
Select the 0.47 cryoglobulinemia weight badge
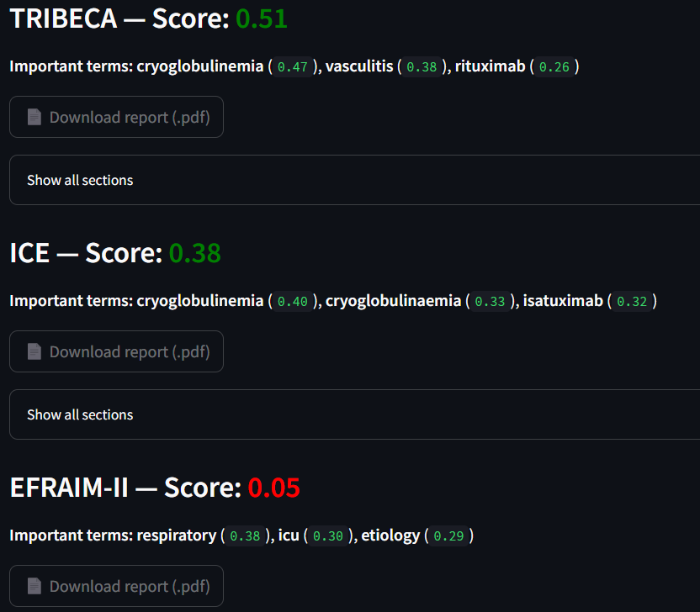click(293, 66)
